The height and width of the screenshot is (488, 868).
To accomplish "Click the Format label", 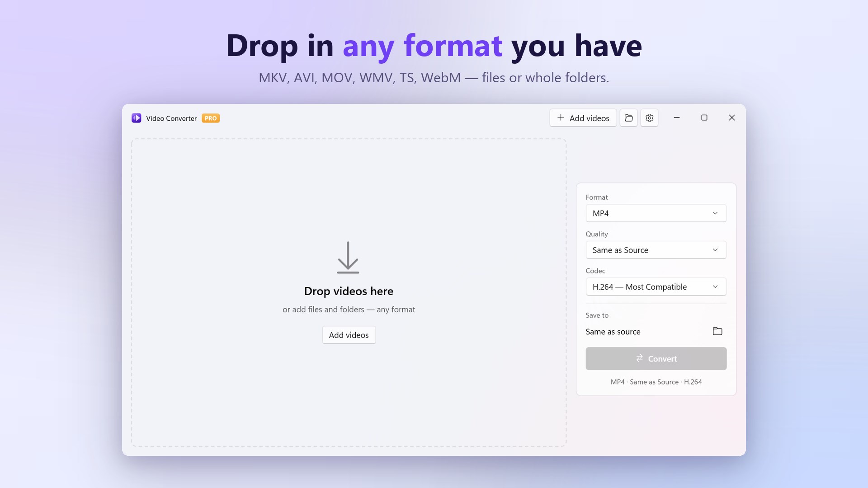I will [596, 197].
